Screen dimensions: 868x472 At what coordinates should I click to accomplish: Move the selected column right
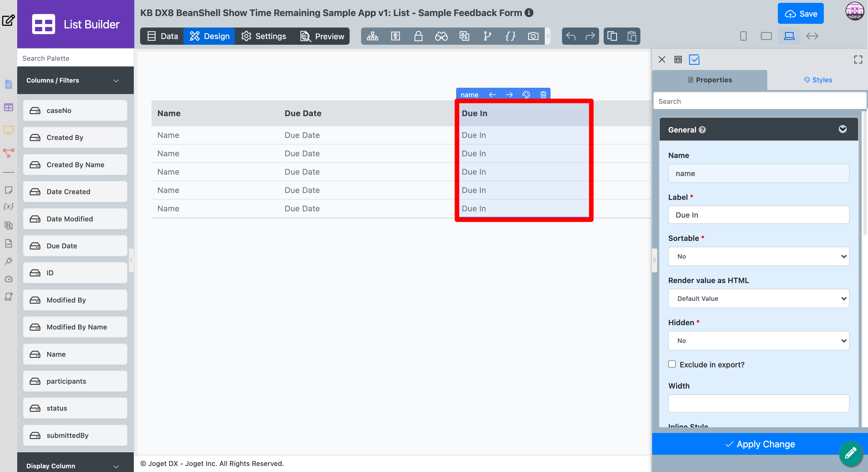click(509, 95)
